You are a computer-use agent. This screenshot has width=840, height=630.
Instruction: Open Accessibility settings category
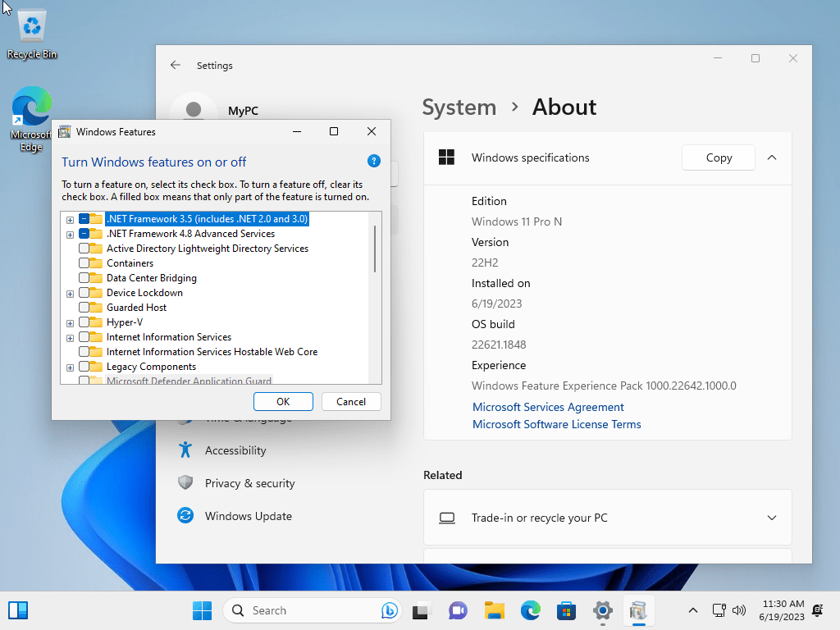[235, 450]
